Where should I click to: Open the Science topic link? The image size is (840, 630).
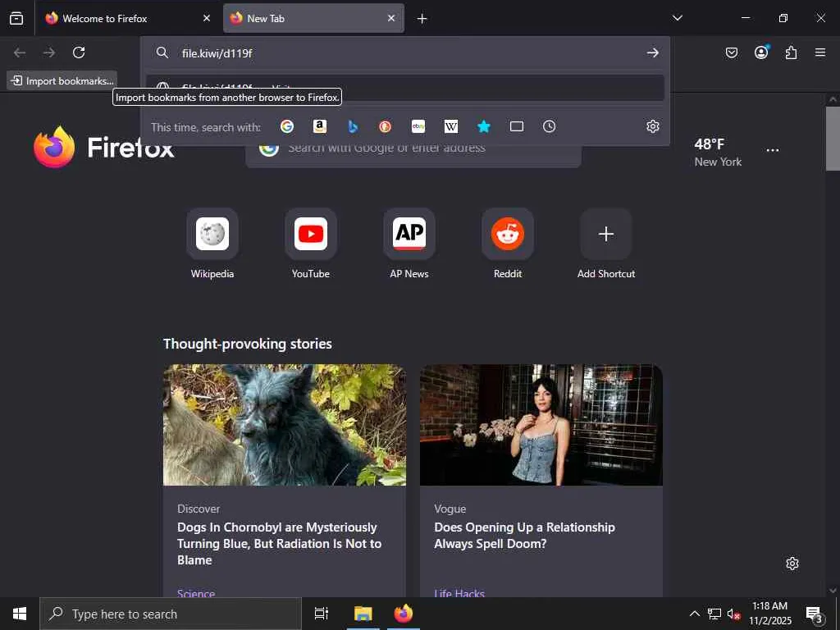pyautogui.click(x=196, y=593)
